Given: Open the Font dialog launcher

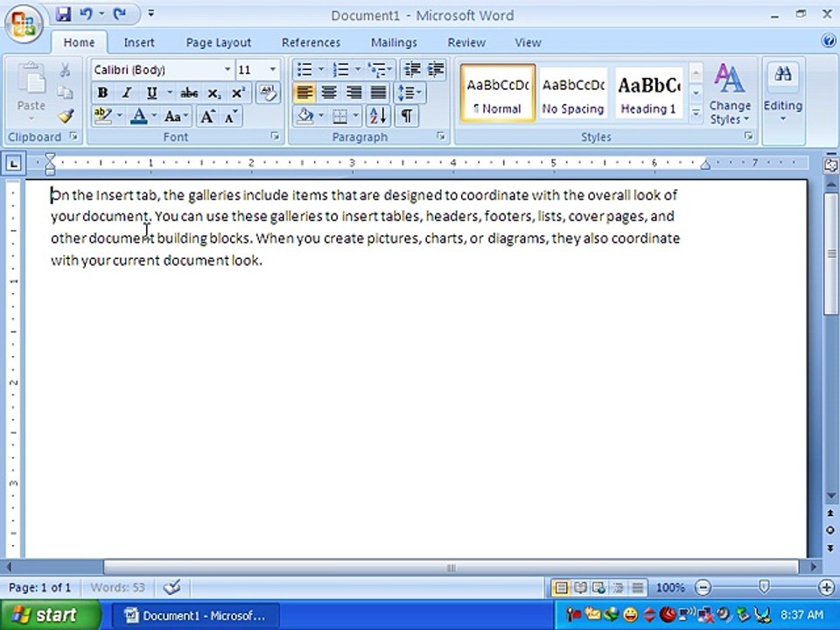Looking at the screenshot, I should (x=276, y=136).
